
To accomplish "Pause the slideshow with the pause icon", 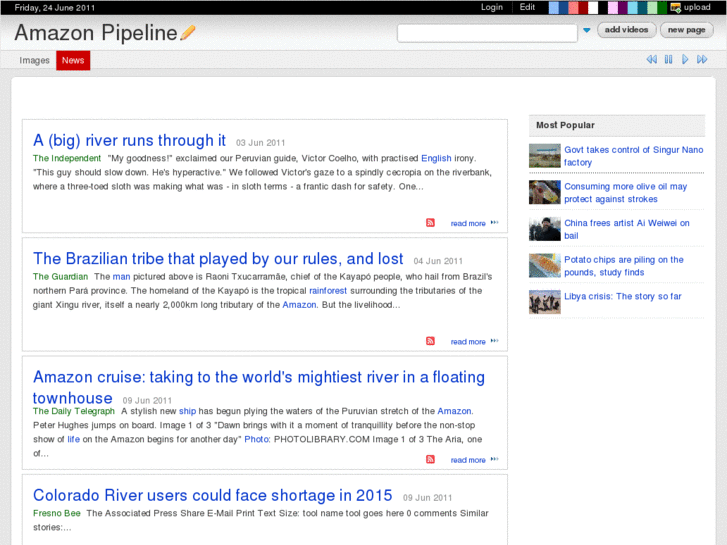I will click(668, 60).
